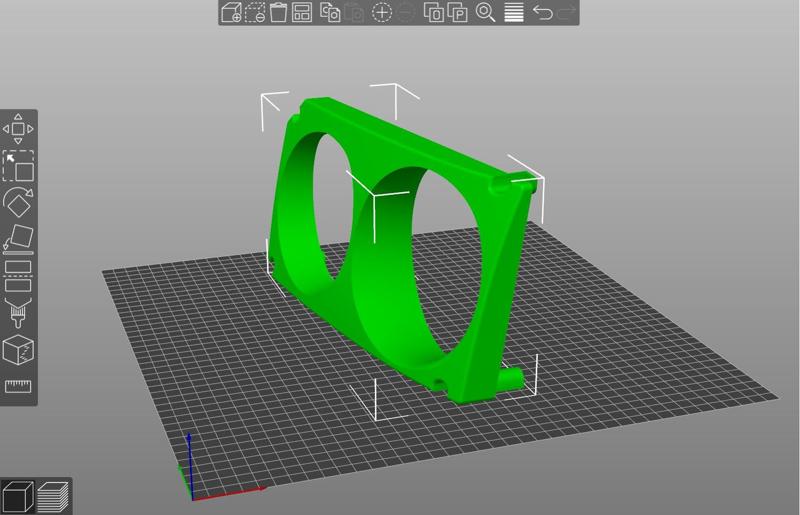Select the Place on face tool
Screen dimensions: 800x515
pyautogui.click(x=18, y=239)
